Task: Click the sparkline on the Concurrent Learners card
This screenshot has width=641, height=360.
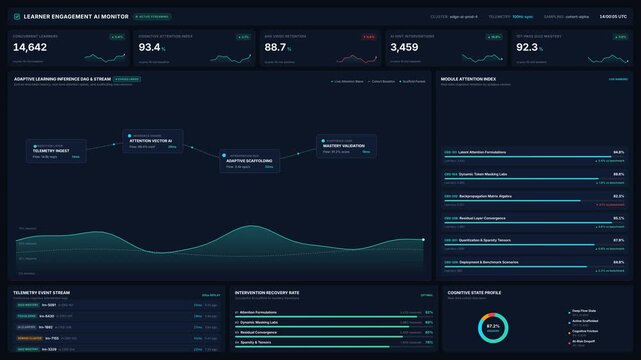Action: click(105, 58)
